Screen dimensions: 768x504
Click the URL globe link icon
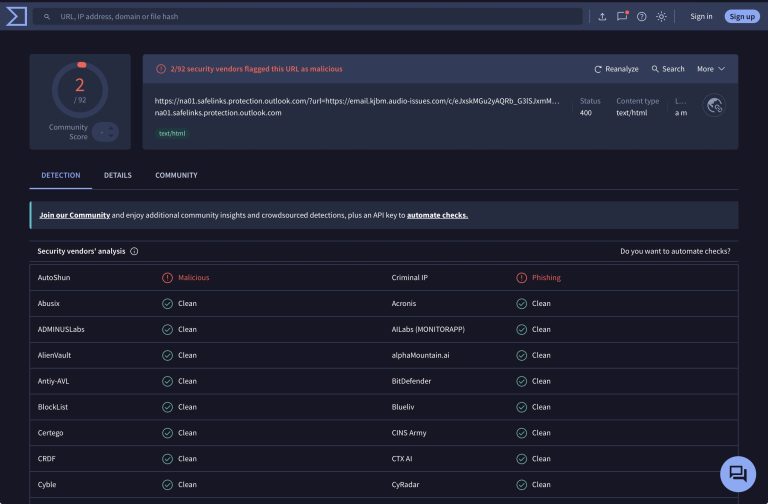[714, 105]
